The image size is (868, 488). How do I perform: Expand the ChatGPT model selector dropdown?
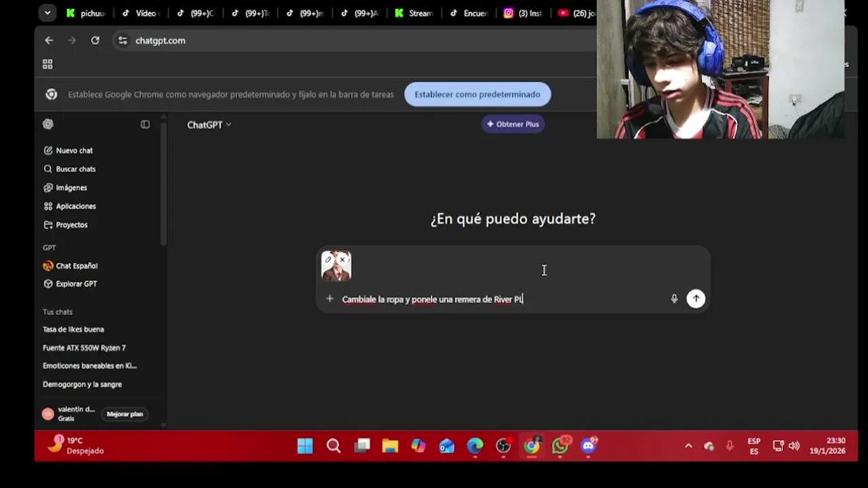(209, 125)
